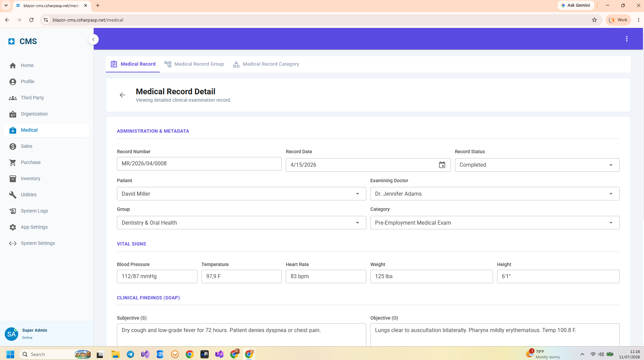Click the Objective (O) text area
Screen dimensions: 644x360
point(495,335)
